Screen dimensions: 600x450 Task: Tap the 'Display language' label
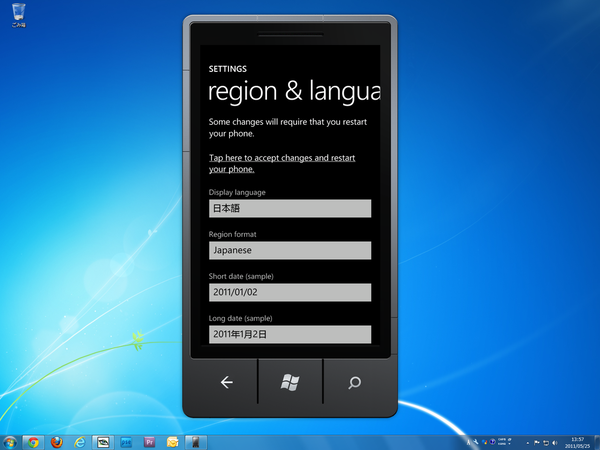pos(237,192)
